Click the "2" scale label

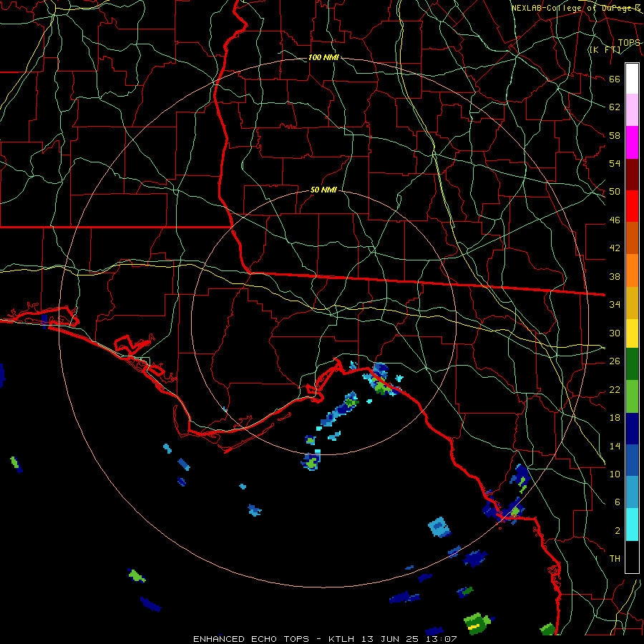[618, 531]
